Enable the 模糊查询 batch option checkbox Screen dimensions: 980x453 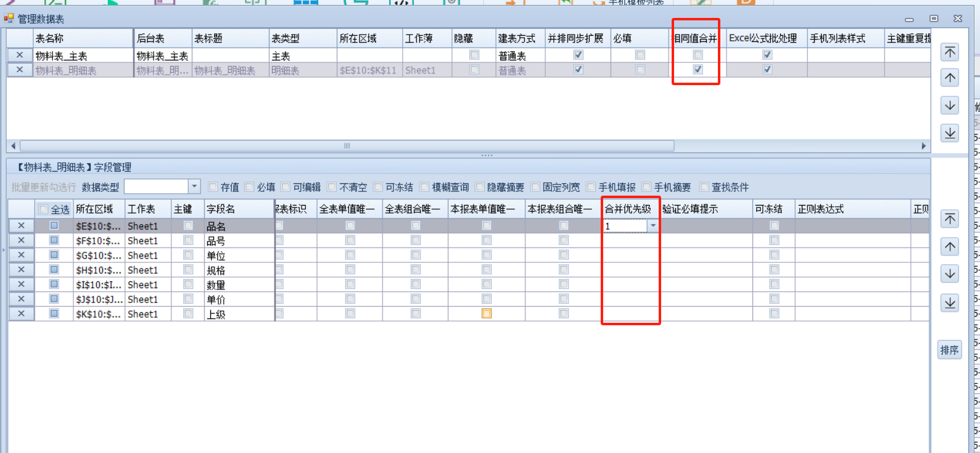coord(424,187)
